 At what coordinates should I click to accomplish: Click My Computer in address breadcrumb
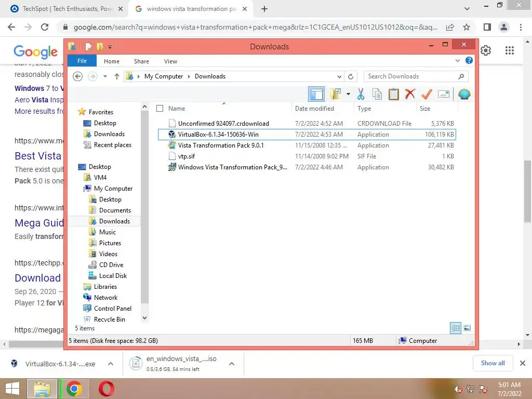click(x=164, y=76)
